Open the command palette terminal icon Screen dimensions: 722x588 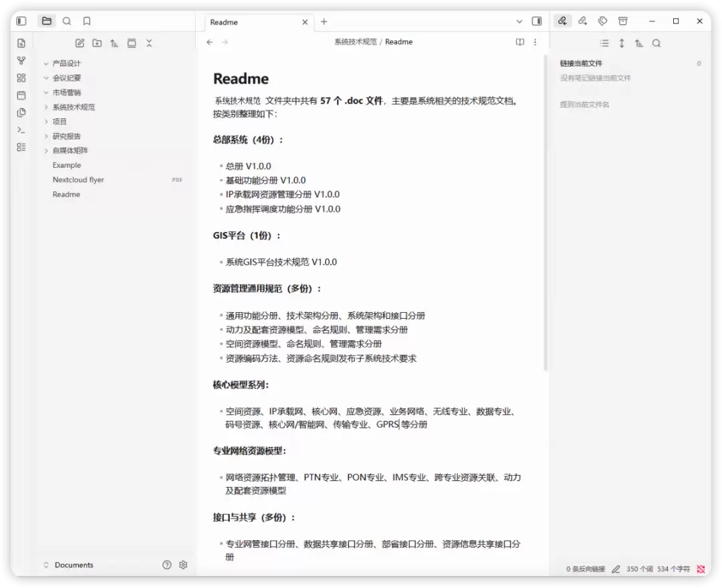pos(21,130)
